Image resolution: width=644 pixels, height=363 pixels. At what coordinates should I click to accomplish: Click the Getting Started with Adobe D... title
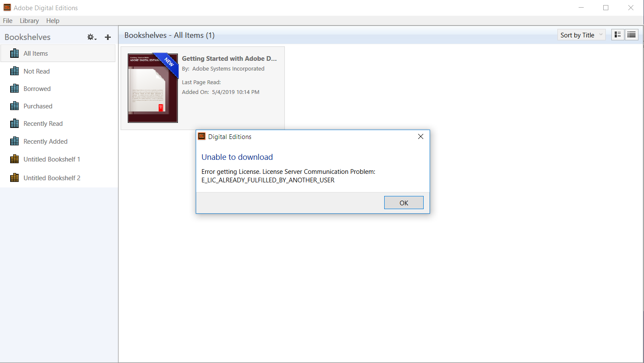click(x=229, y=59)
